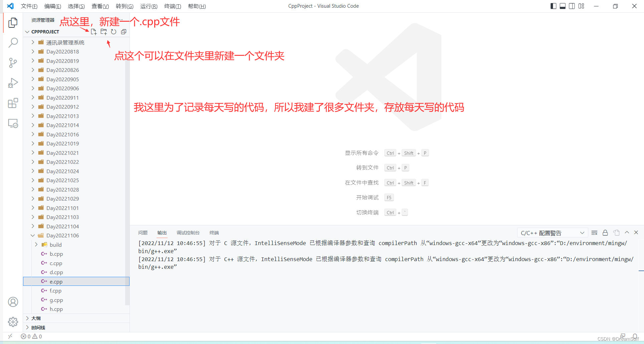This screenshot has height=344, width=644.
Task: Open the C/C++ 配置警告 output channel dropdown
Action: coord(552,233)
